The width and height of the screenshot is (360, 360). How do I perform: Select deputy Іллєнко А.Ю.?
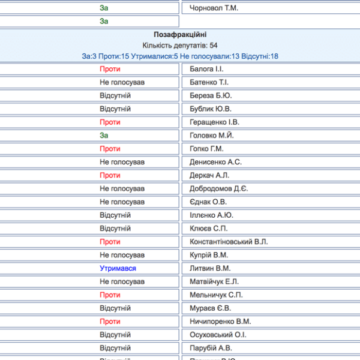(211, 215)
